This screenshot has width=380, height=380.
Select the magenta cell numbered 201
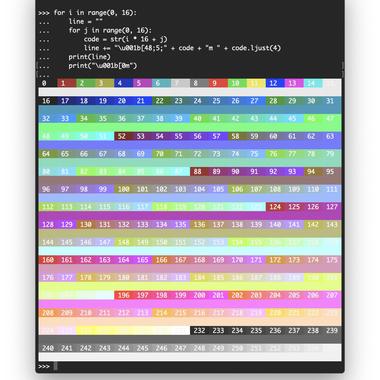pos(218,295)
